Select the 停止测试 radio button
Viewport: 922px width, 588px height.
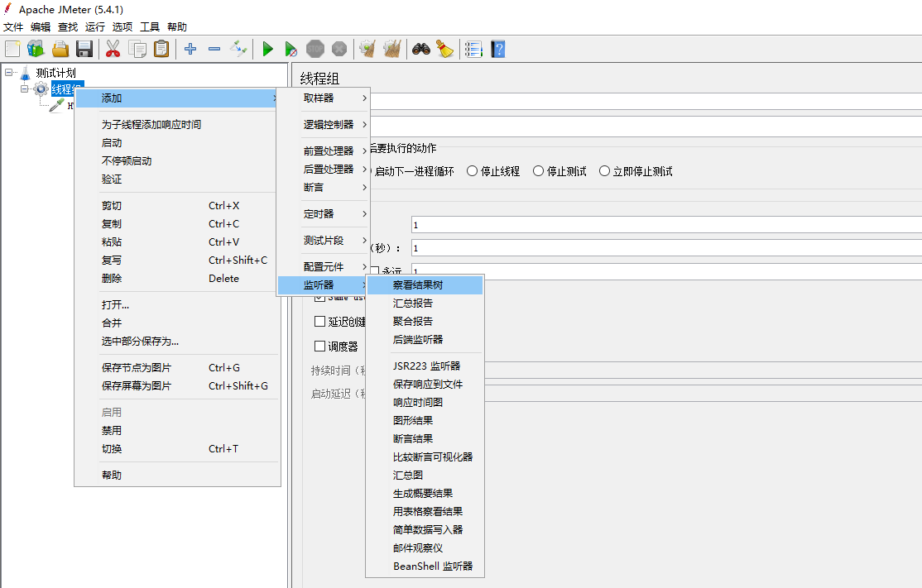pos(538,171)
